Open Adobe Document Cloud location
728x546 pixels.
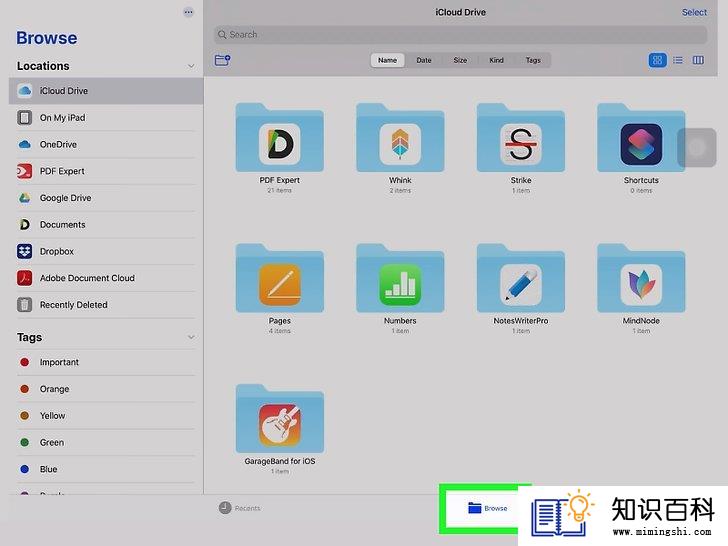106,278
